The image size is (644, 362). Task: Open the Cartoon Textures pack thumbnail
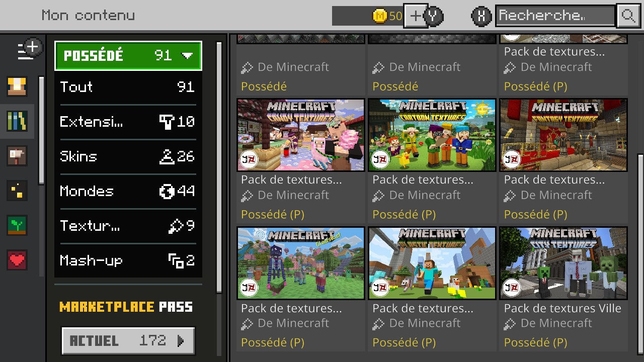432,135
